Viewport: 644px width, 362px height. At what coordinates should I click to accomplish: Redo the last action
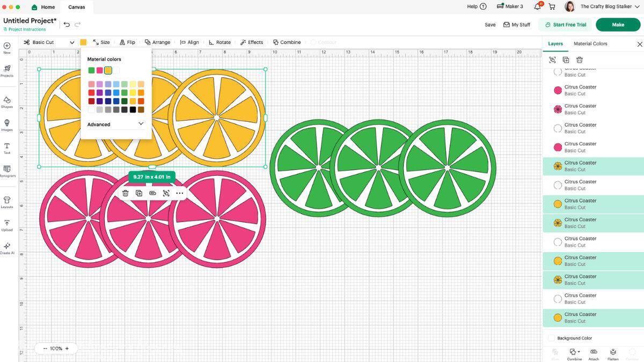[x=78, y=24]
